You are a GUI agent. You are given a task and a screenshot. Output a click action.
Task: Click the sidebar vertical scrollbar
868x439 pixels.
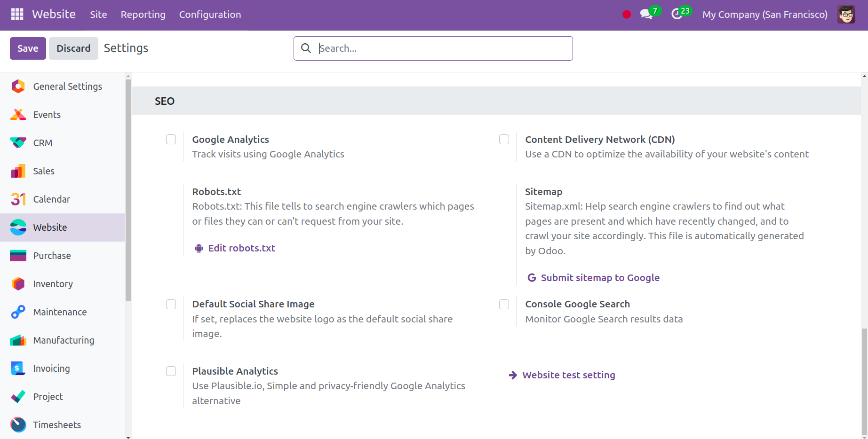[x=128, y=188]
